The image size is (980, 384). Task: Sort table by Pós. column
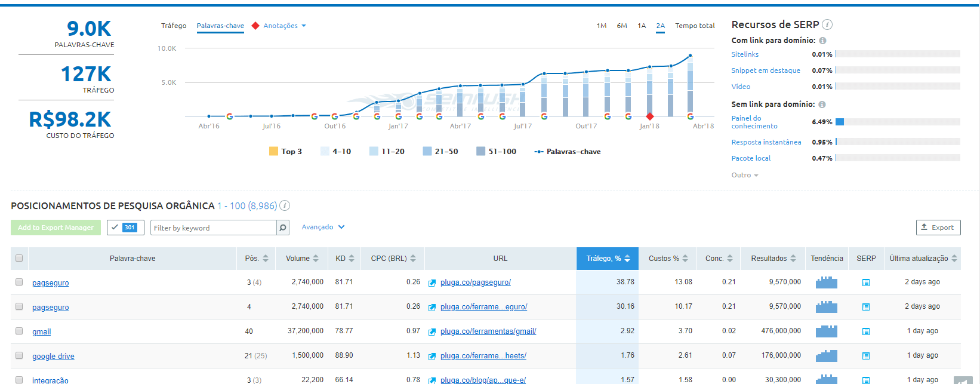coord(256,259)
